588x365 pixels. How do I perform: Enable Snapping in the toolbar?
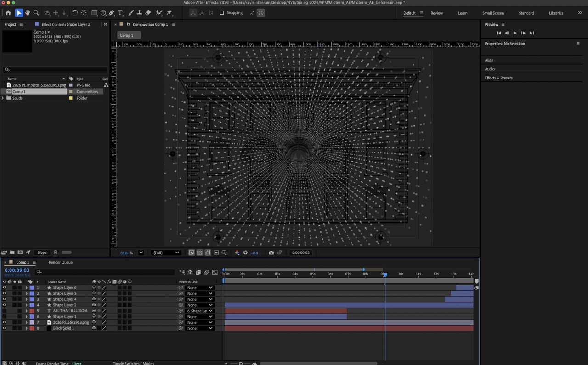[x=222, y=12]
